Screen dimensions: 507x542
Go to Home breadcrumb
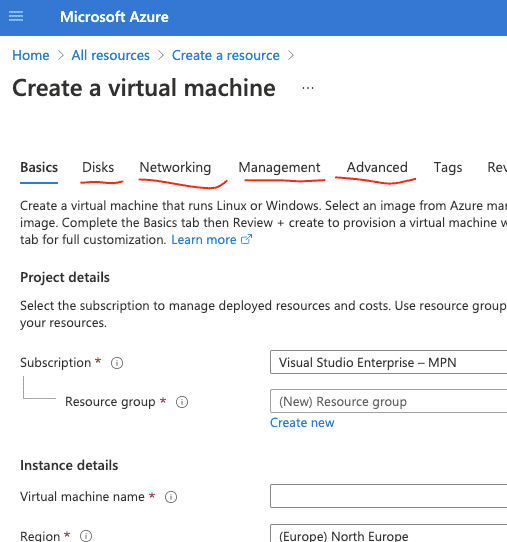point(31,55)
